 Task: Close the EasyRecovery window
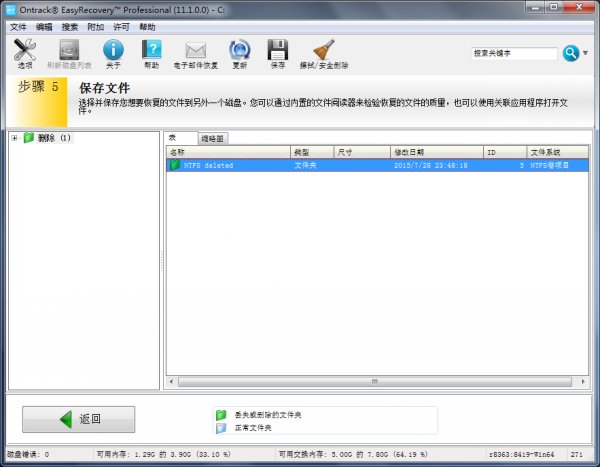579,7
